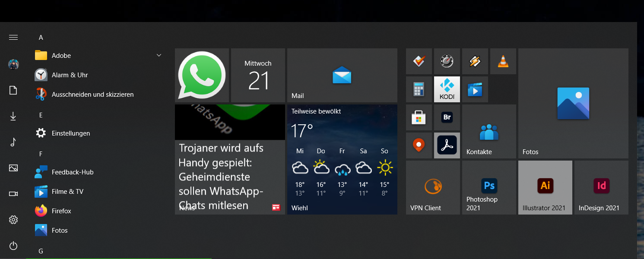Image resolution: width=644 pixels, height=259 pixels.
Task: Open Illustrator 2021
Action: [545, 187]
